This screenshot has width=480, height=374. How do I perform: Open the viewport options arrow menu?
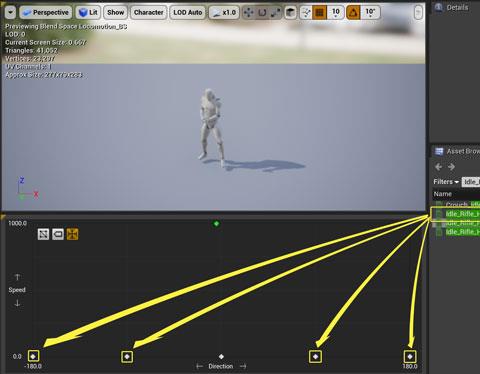(x=11, y=13)
